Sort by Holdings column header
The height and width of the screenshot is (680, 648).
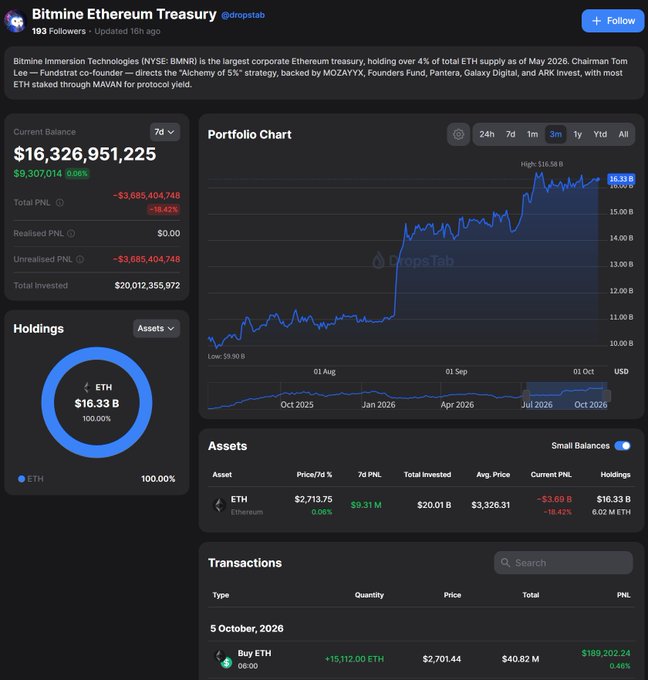pyautogui.click(x=615, y=474)
